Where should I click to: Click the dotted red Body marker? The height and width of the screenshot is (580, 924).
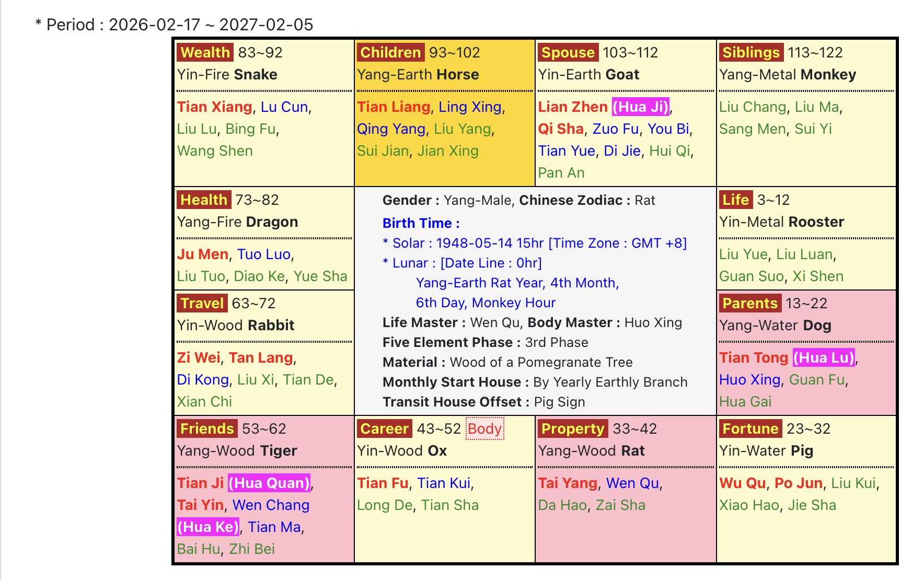484,428
